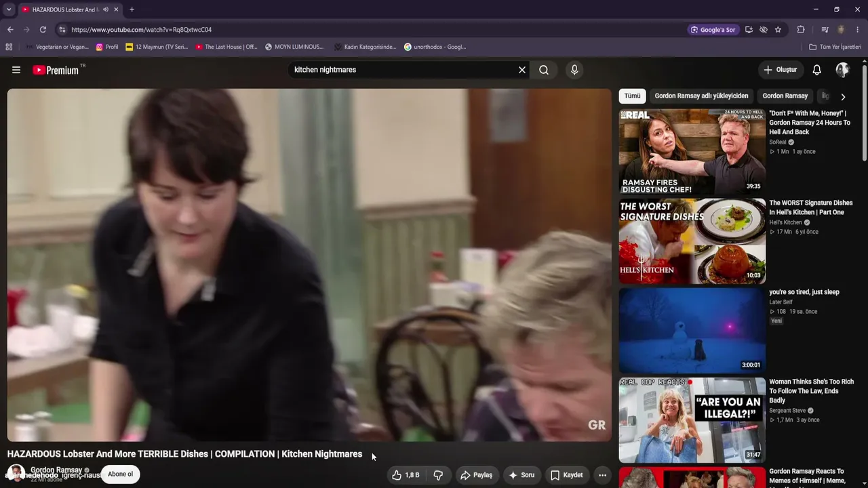Click the magnifier search button
Screen dimensions: 868x488
point(544,70)
